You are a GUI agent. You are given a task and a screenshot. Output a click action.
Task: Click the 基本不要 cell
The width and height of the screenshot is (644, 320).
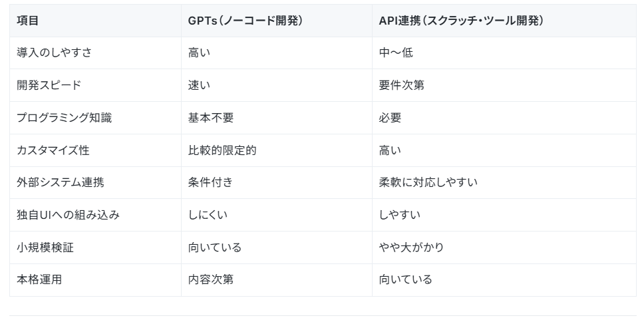[276, 118]
